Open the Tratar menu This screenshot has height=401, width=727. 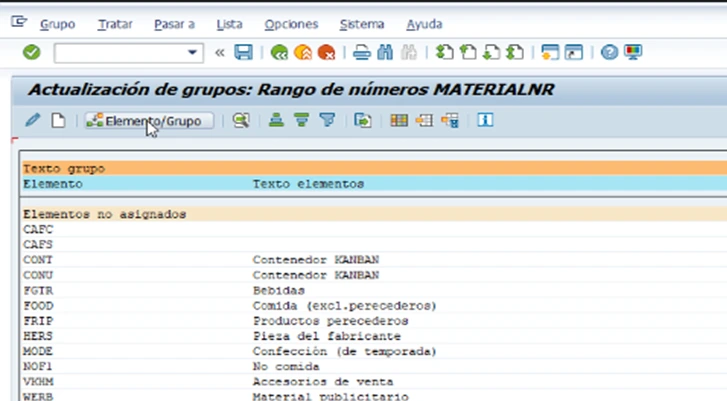[115, 24]
